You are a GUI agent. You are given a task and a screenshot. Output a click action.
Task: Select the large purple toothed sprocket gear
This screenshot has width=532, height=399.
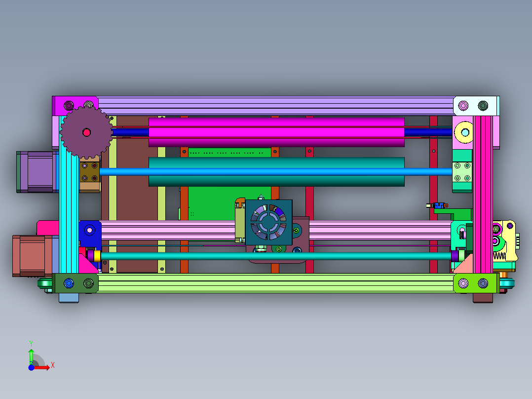pyautogui.click(x=86, y=132)
